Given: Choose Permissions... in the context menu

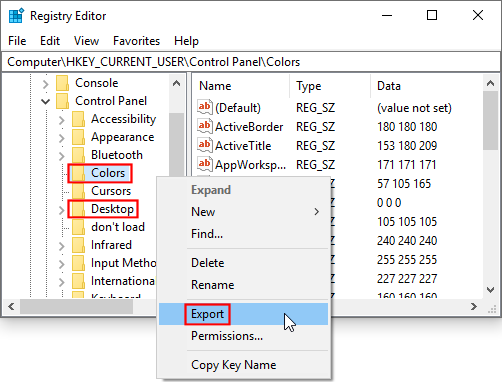Looking at the screenshot, I should tap(243, 336).
